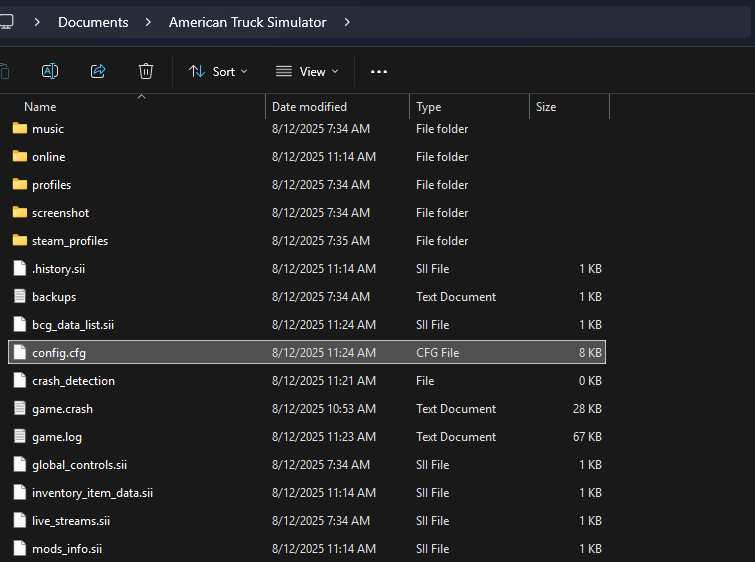
Task: Select the file name inventory_item_data.sii
Action: pos(92,493)
